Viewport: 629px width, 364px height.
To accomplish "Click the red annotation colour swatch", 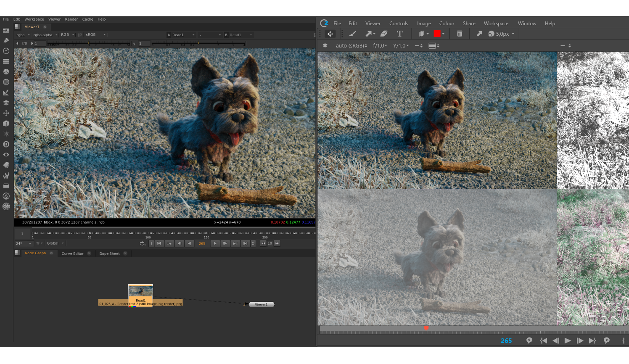I will (x=437, y=34).
